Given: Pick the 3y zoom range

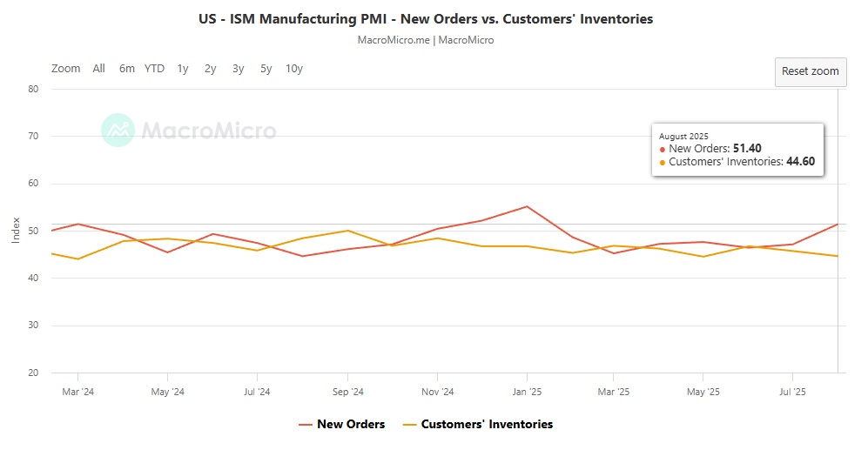Looking at the screenshot, I should click(x=239, y=69).
